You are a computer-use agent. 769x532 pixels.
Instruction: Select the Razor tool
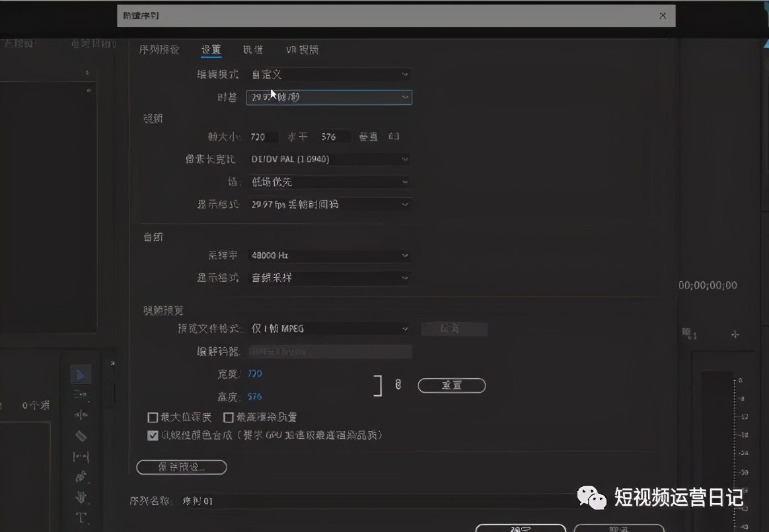click(81, 436)
